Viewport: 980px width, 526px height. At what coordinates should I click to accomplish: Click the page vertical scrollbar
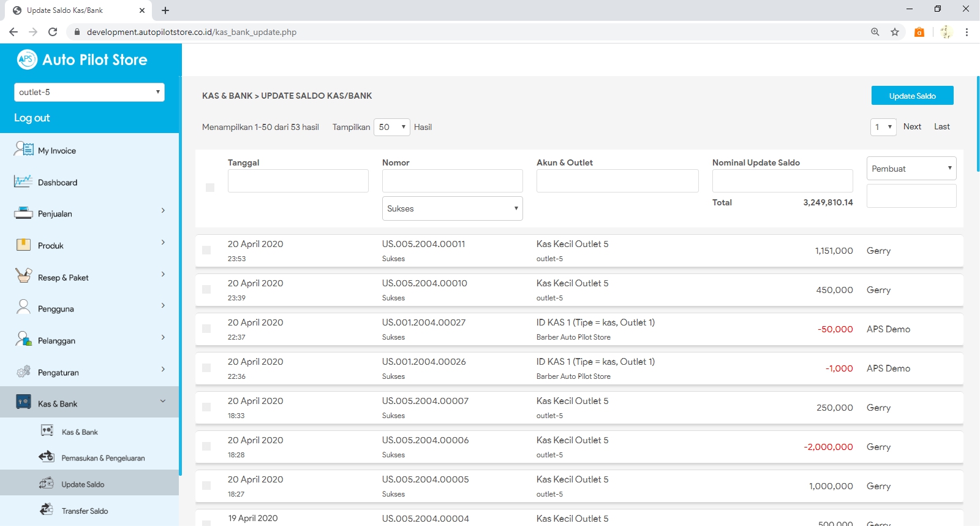[x=978, y=123]
